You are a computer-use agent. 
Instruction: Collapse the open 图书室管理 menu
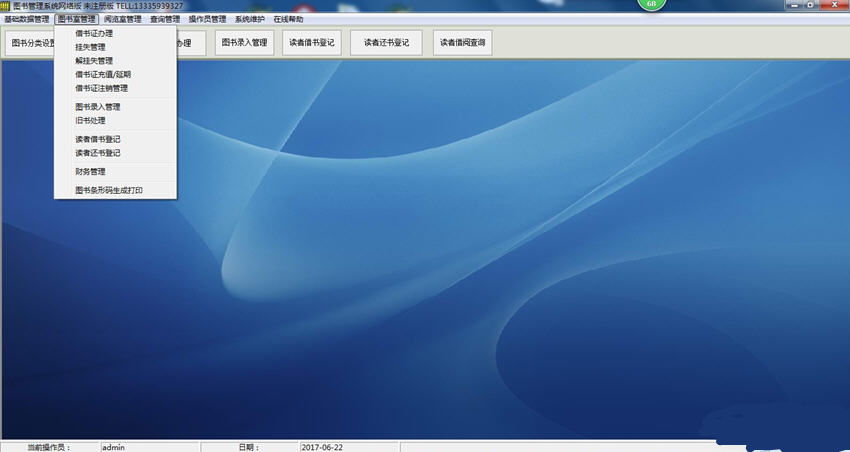76,19
